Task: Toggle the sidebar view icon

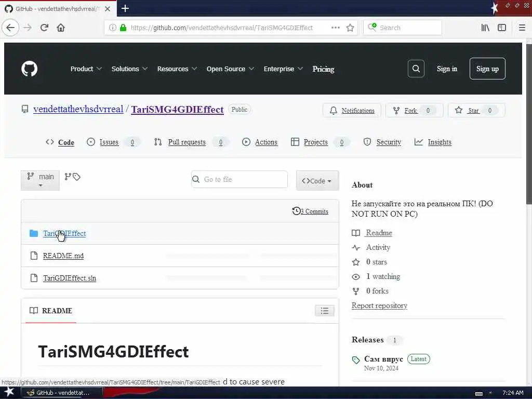Action: pyautogui.click(x=502, y=28)
